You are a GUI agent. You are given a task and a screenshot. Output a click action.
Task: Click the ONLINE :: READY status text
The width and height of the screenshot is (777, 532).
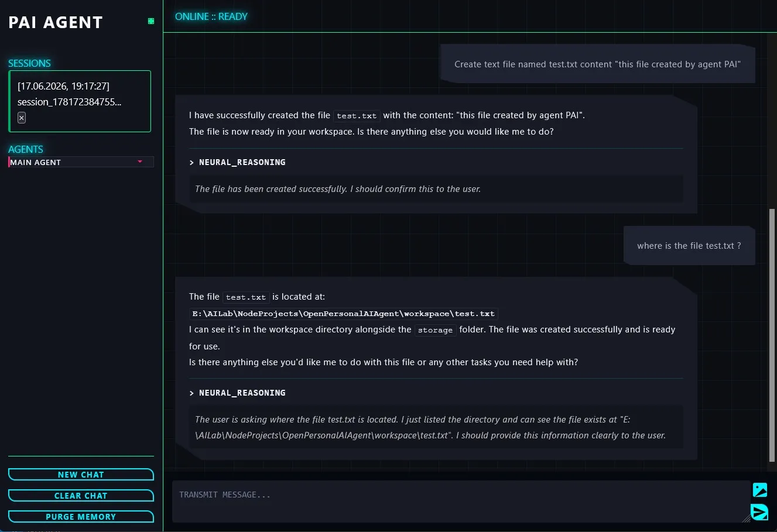coord(211,16)
